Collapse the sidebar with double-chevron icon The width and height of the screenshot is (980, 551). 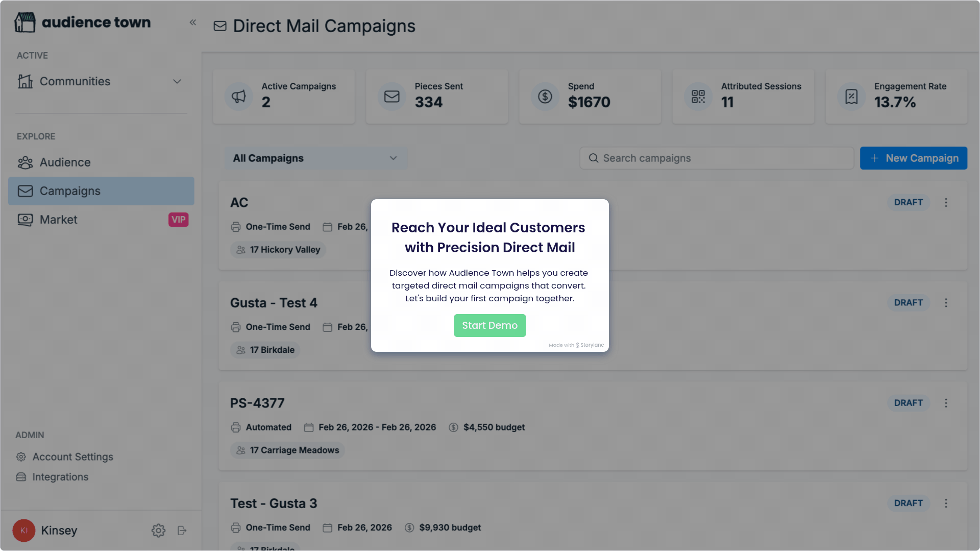(193, 22)
